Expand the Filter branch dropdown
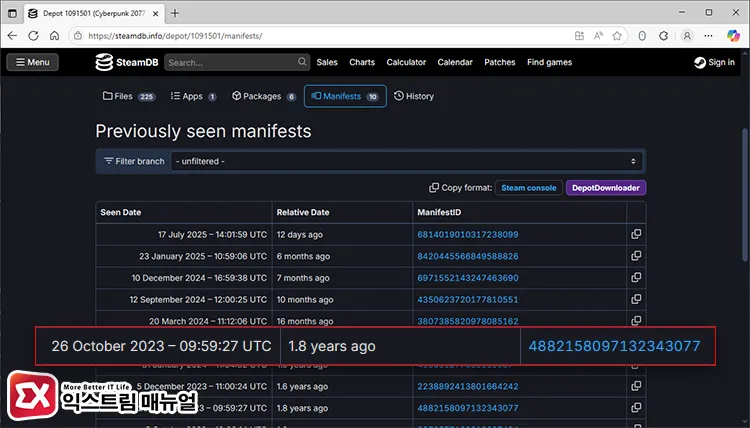Viewport: 750px width, 428px height. pos(406,161)
